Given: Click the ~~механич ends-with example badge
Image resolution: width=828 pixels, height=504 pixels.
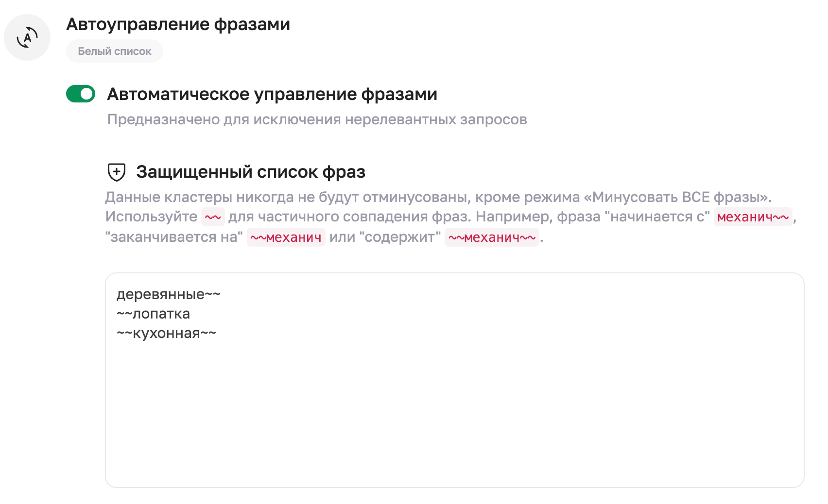Looking at the screenshot, I should (285, 237).
